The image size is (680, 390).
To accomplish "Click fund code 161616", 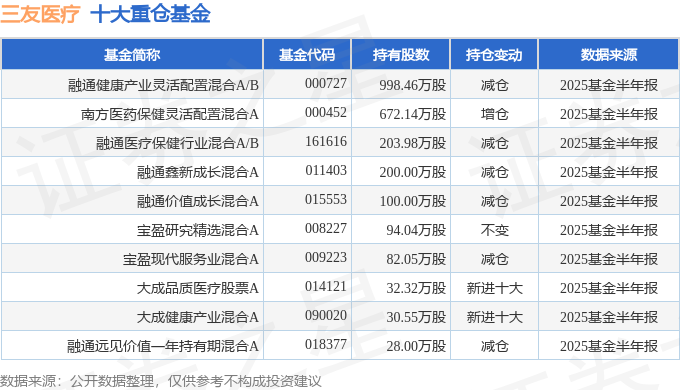I will [x=326, y=142].
